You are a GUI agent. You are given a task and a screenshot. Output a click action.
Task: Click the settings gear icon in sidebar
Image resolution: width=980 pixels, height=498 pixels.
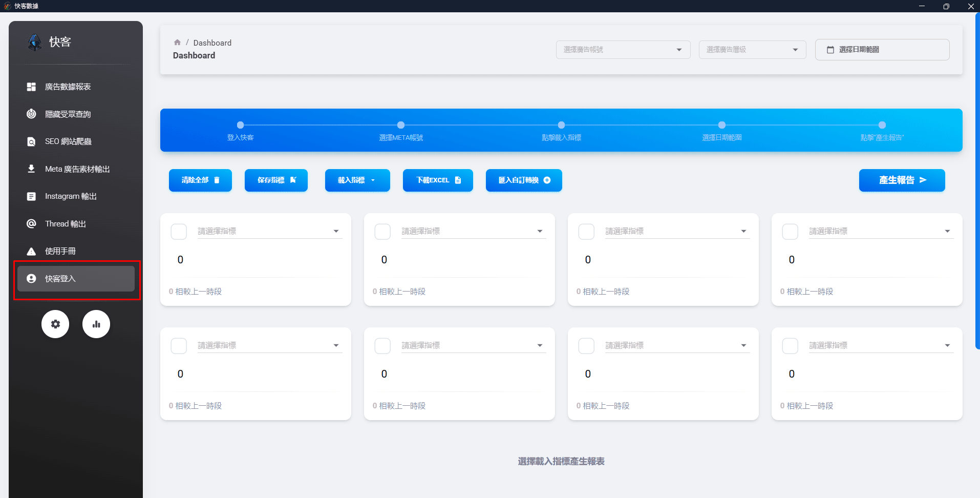coord(55,324)
